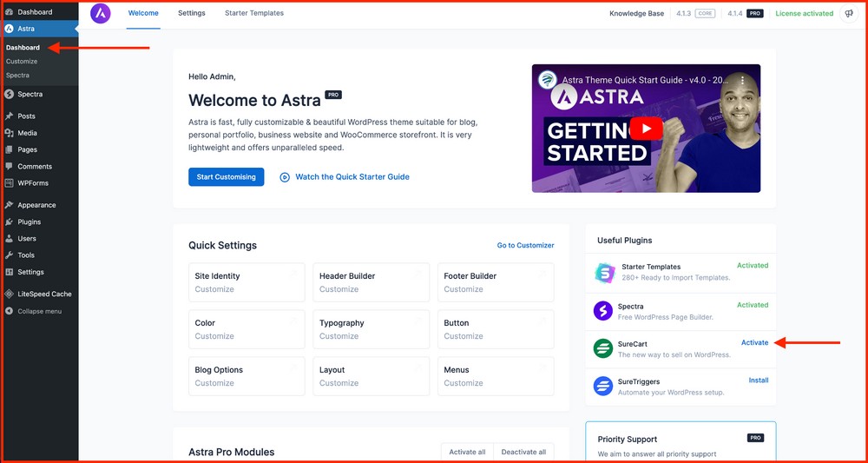Open the Starter Templates tab
Screen dimensions: 868x463
(x=254, y=13)
